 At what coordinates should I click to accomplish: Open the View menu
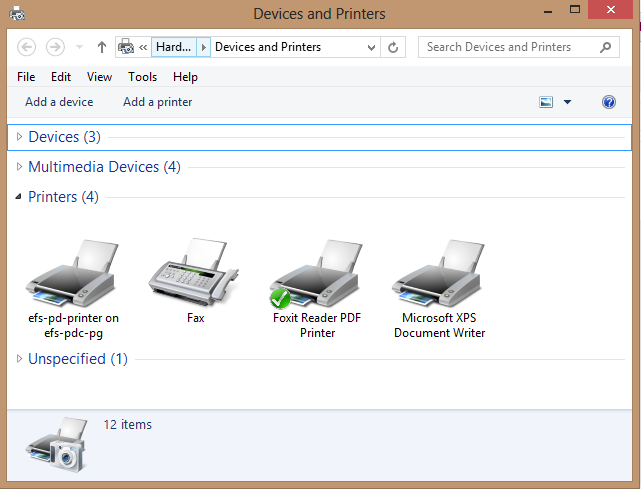click(99, 76)
